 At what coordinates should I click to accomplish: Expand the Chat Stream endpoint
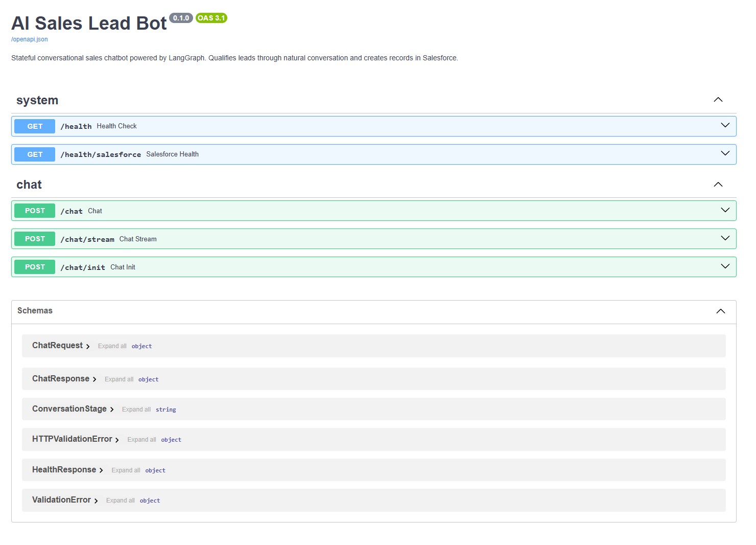pyautogui.click(x=724, y=238)
